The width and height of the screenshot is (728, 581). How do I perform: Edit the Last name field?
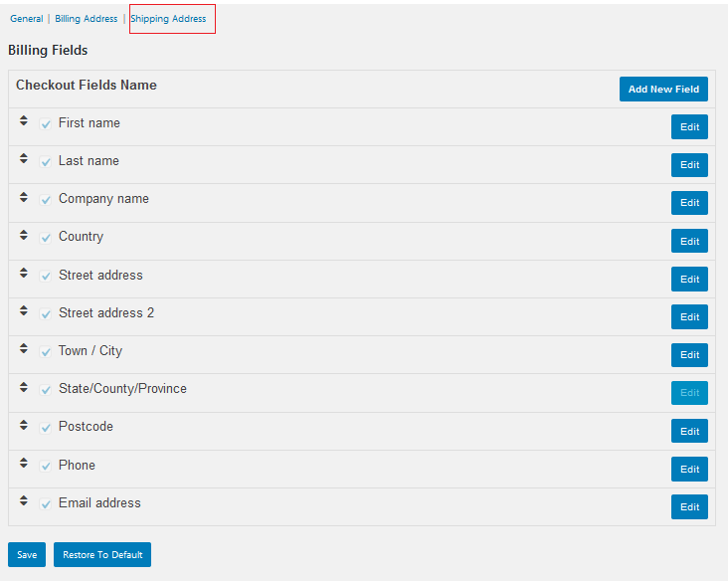689,165
